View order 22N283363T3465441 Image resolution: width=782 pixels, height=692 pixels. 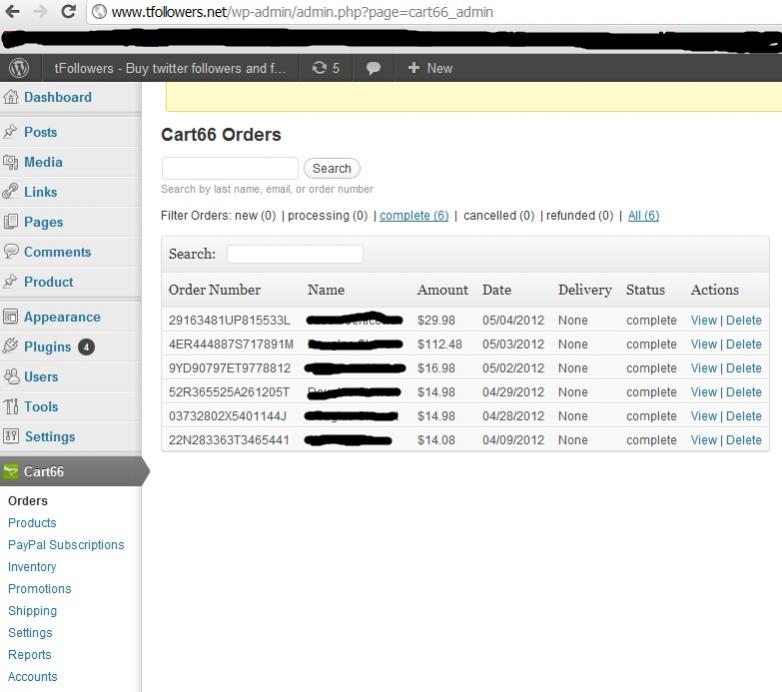[x=704, y=440]
